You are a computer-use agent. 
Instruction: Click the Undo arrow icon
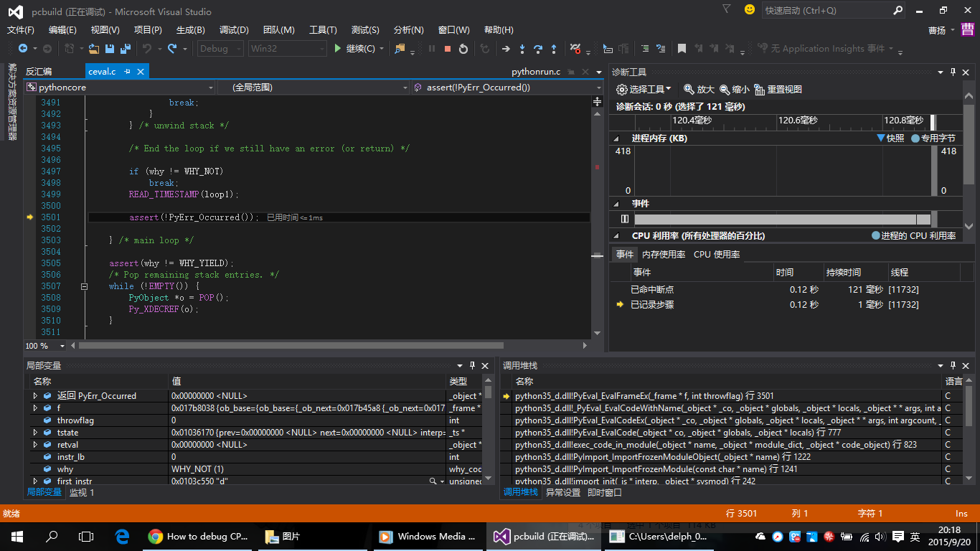click(x=146, y=49)
